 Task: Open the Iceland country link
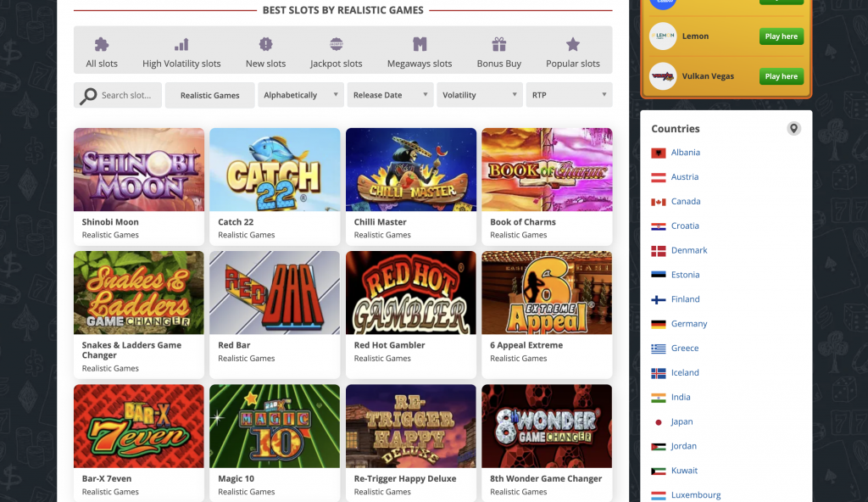[x=685, y=372]
